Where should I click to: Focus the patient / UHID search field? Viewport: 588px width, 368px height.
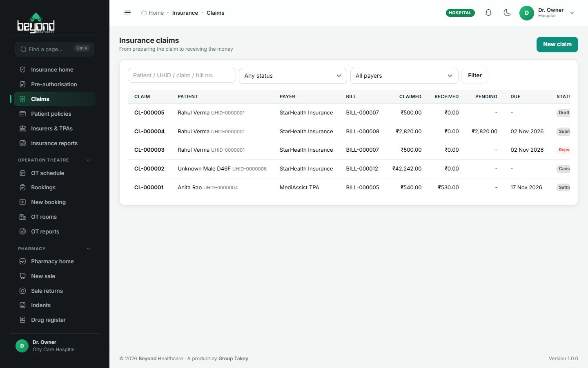[182, 75]
